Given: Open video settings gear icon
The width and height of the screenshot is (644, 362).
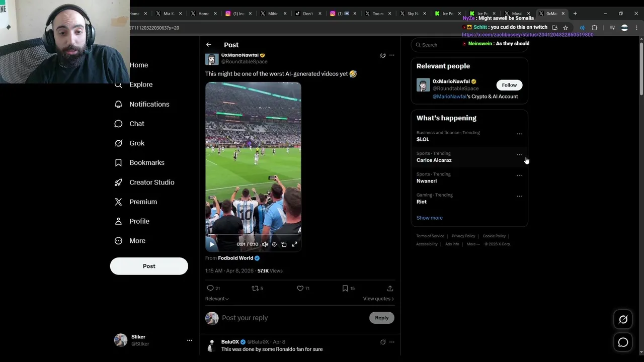Looking at the screenshot, I should tap(274, 244).
